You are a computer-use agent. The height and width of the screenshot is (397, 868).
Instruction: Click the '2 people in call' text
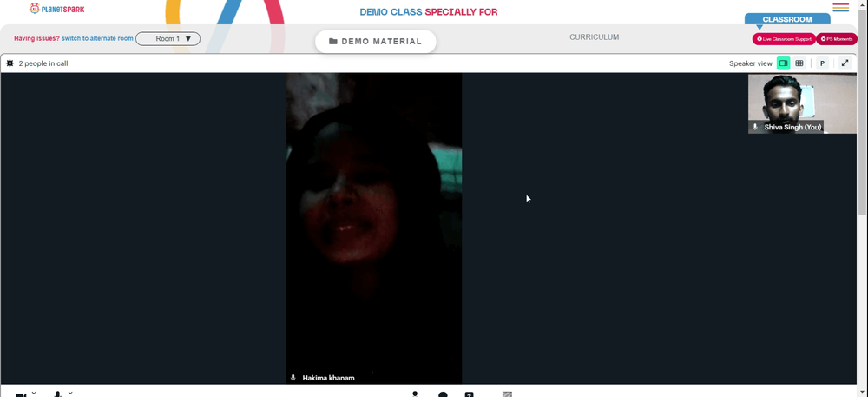click(x=43, y=63)
